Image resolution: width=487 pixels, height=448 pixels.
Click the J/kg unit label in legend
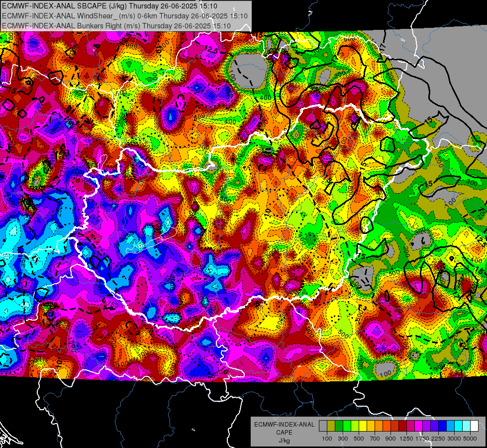click(x=284, y=441)
